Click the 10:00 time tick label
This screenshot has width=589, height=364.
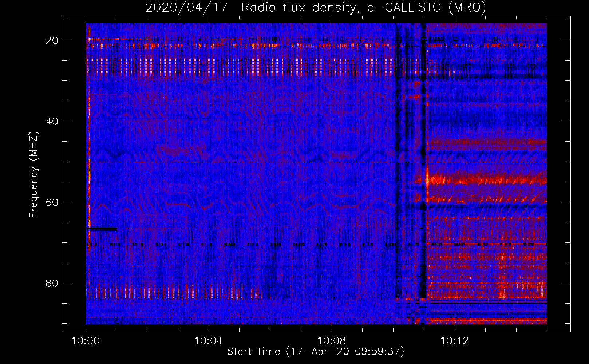(x=86, y=341)
